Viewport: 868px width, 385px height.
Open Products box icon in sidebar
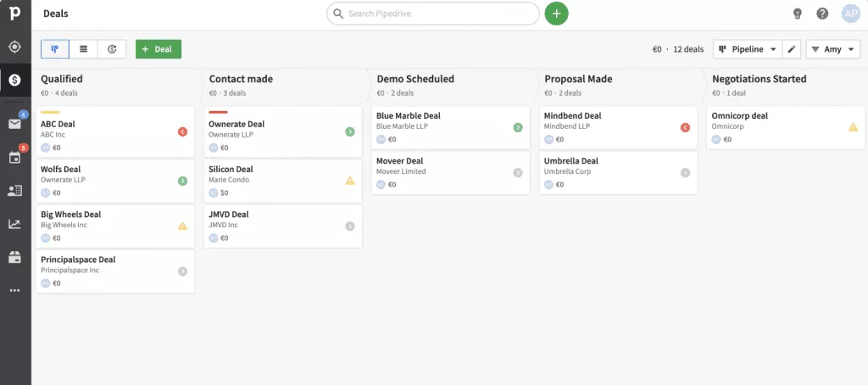point(14,257)
